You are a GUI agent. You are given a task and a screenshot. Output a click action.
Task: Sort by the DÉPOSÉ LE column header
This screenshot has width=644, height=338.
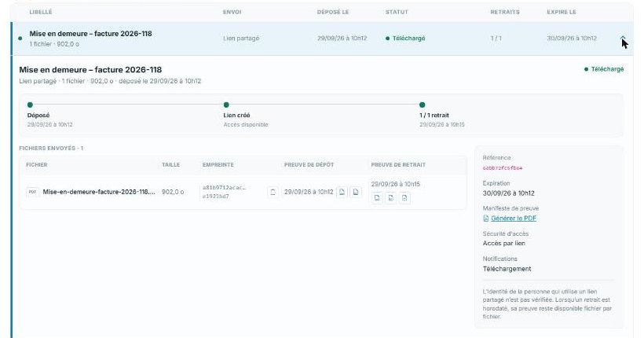point(333,12)
